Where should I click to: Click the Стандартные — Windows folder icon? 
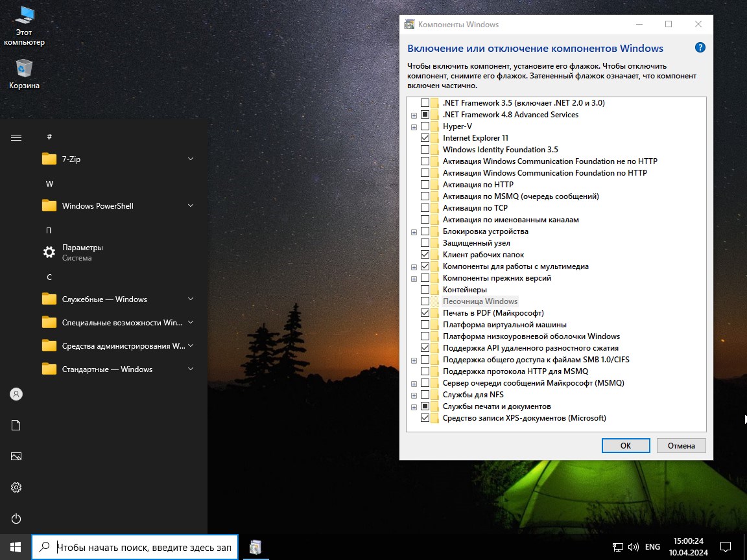tap(49, 369)
